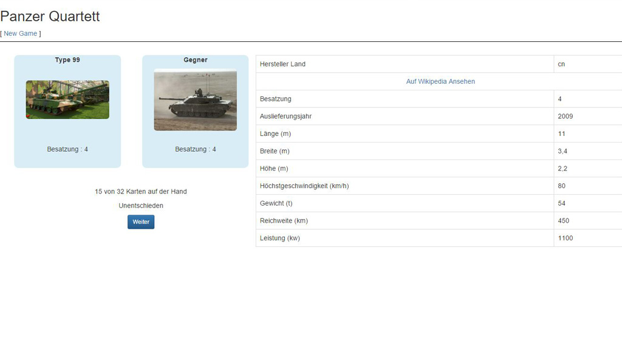Viewport: 622px width, 364px height.
Task: Select the Reichweite (km) row label
Action: coord(284,221)
